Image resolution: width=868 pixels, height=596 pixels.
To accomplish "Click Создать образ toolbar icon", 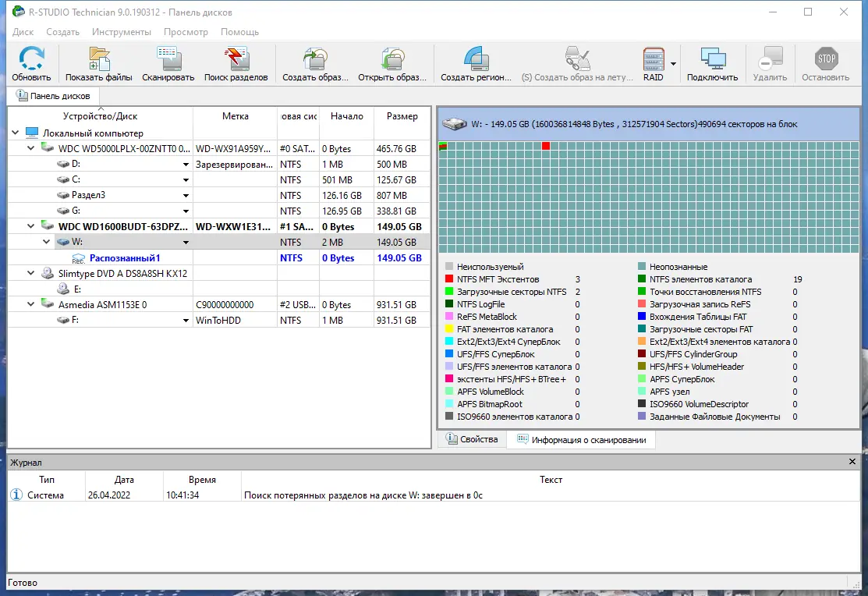I will (x=316, y=59).
